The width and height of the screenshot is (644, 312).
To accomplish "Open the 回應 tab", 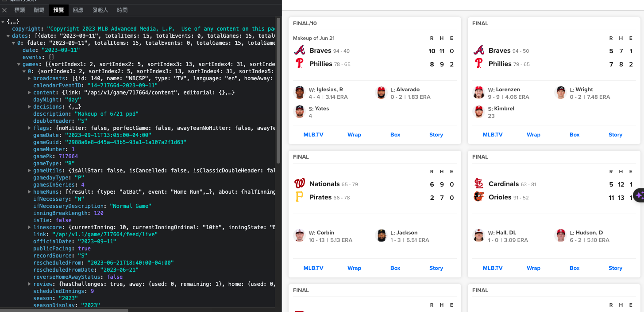I will point(78,10).
